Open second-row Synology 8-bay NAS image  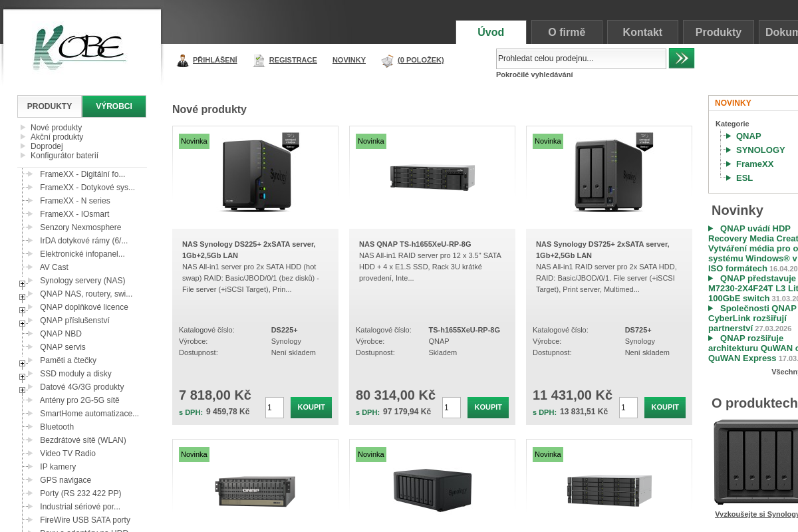tap(433, 490)
